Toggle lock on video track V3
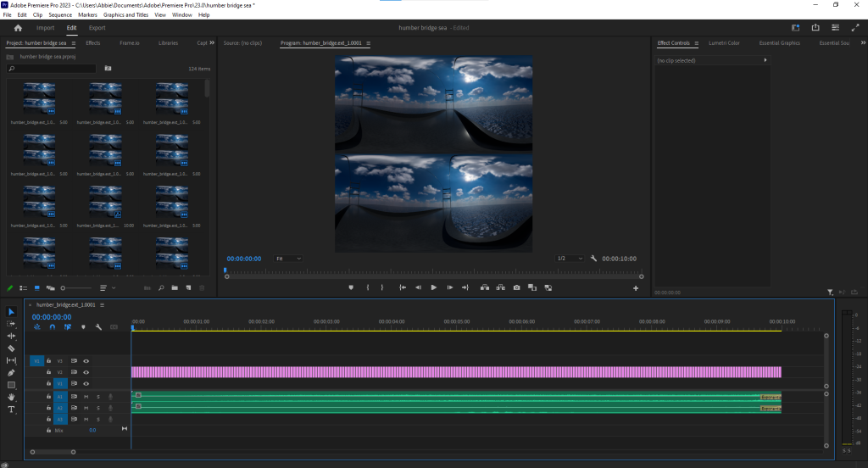The image size is (868, 468). (49, 361)
